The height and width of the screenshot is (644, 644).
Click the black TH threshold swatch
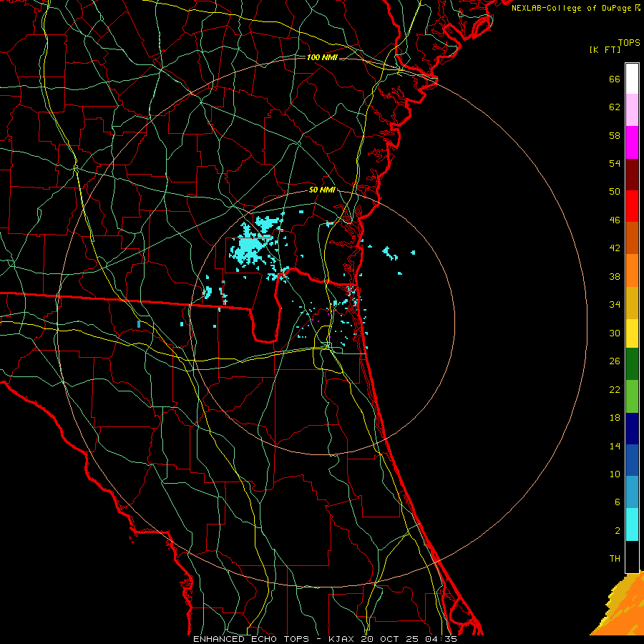(632, 557)
